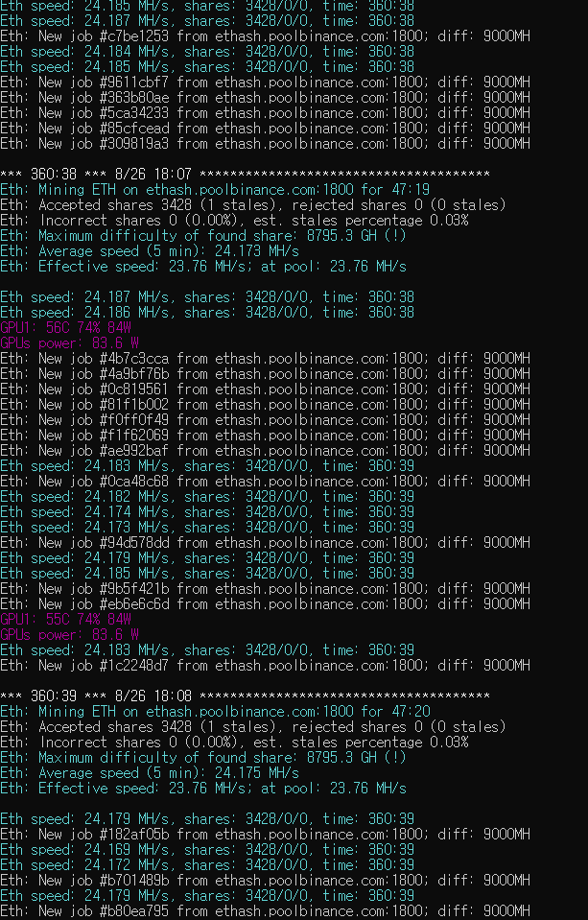Select the 'Eth speed: 24.169 MH/s' line
The width and height of the screenshot is (588, 920).
(x=207, y=849)
